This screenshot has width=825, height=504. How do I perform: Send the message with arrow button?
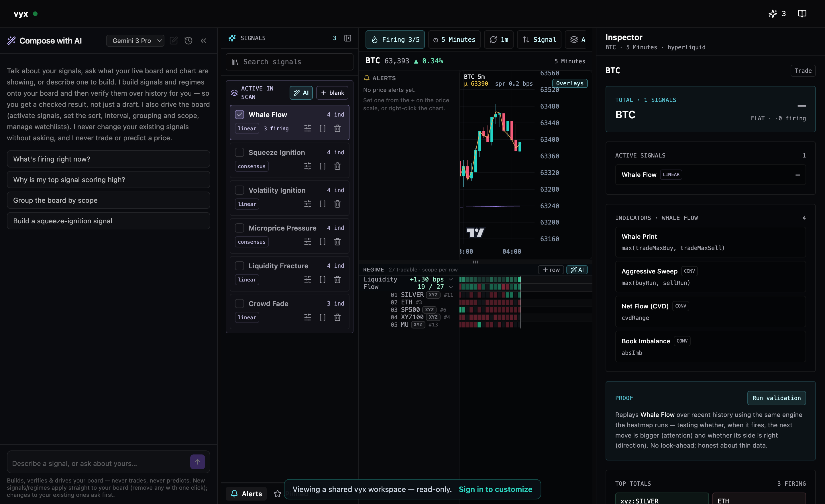pos(198,462)
